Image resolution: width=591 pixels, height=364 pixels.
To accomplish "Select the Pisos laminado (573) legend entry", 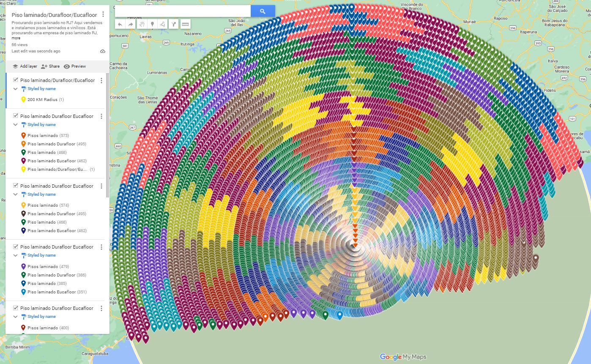I will [x=45, y=136].
